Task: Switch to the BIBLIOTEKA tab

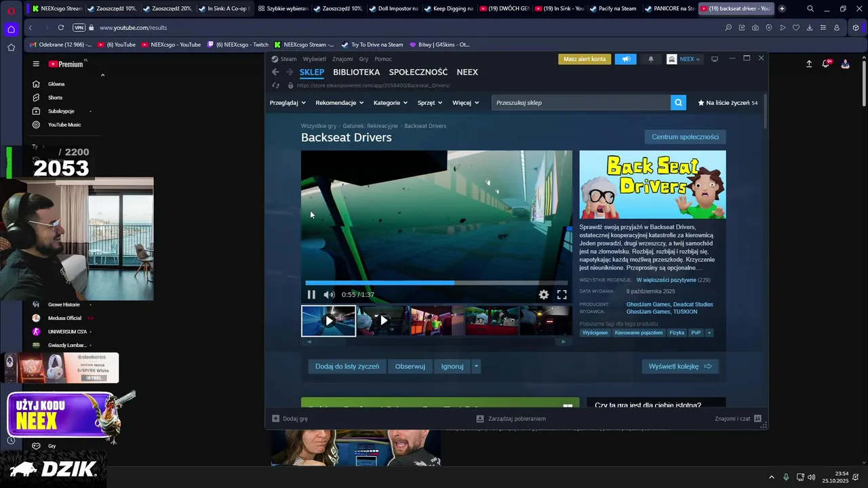Action: pos(357,72)
